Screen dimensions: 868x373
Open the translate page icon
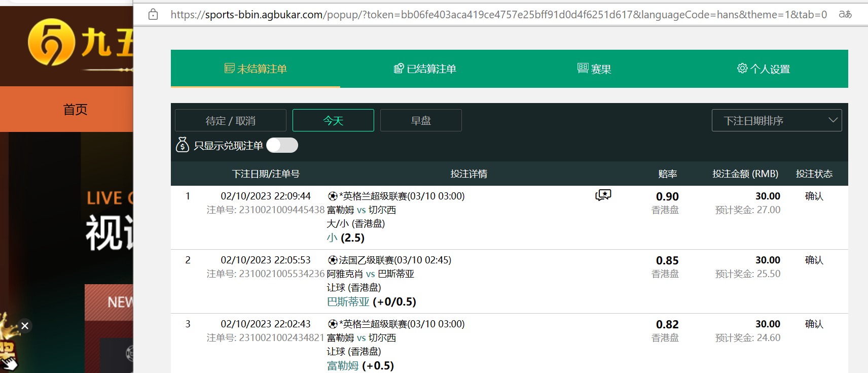(x=845, y=14)
